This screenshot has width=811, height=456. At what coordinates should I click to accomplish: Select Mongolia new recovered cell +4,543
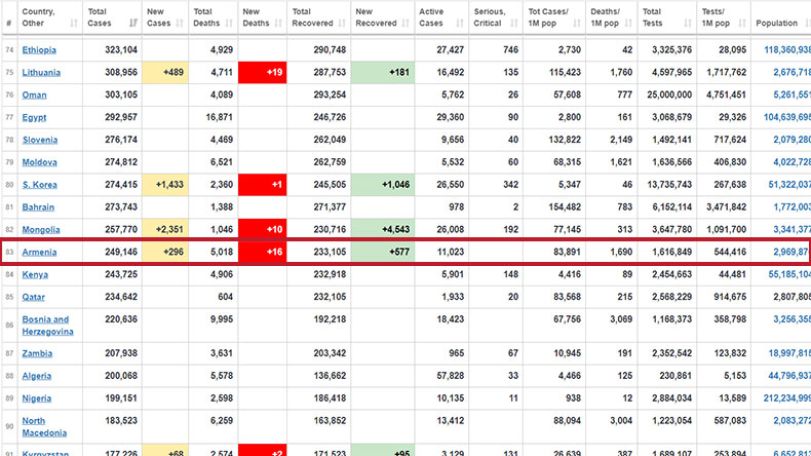point(383,230)
